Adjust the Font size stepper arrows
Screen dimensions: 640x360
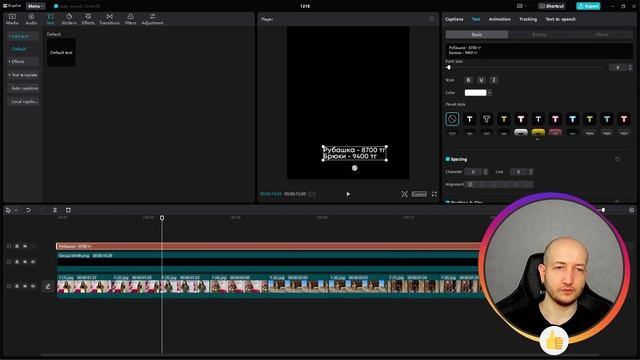(x=630, y=67)
